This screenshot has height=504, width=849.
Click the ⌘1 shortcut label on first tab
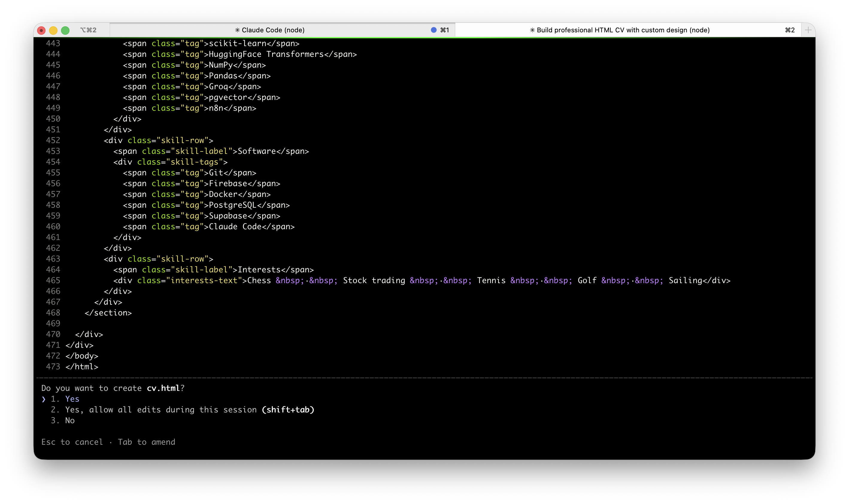coord(445,30)
